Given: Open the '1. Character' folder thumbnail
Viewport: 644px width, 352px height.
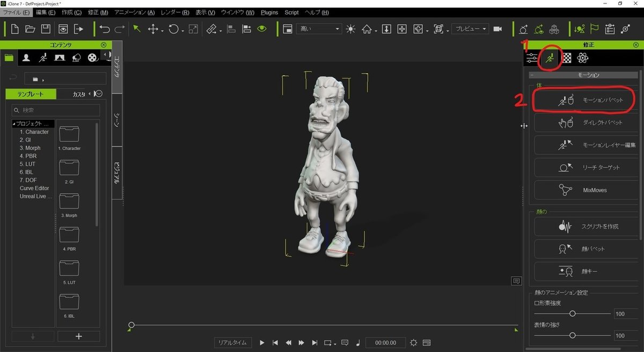Looking at the screenshot, I should click(x=69, y=134).
